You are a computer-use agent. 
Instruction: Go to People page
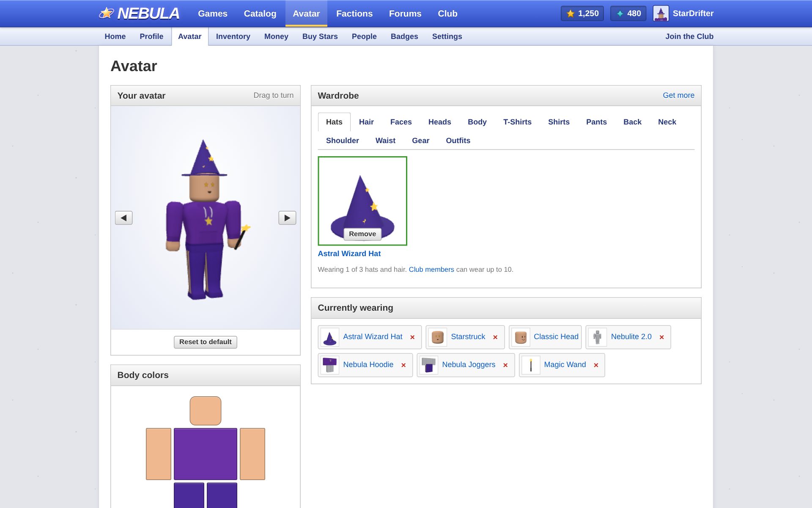point(364,36)
